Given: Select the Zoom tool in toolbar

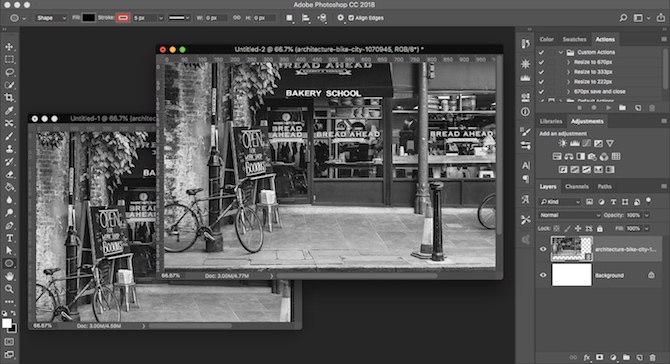Looking at the screenshot, I should click(9, 289).
